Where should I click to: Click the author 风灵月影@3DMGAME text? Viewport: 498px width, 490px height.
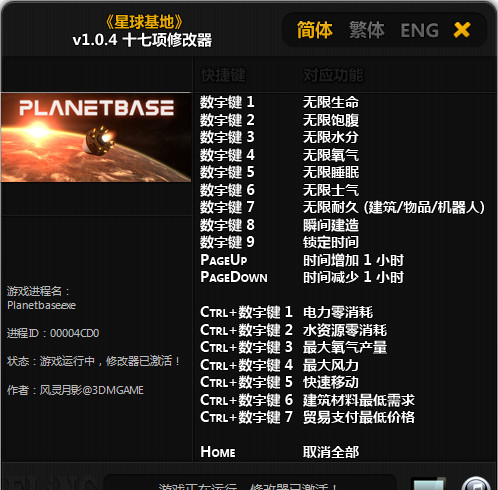pos(75,390)
